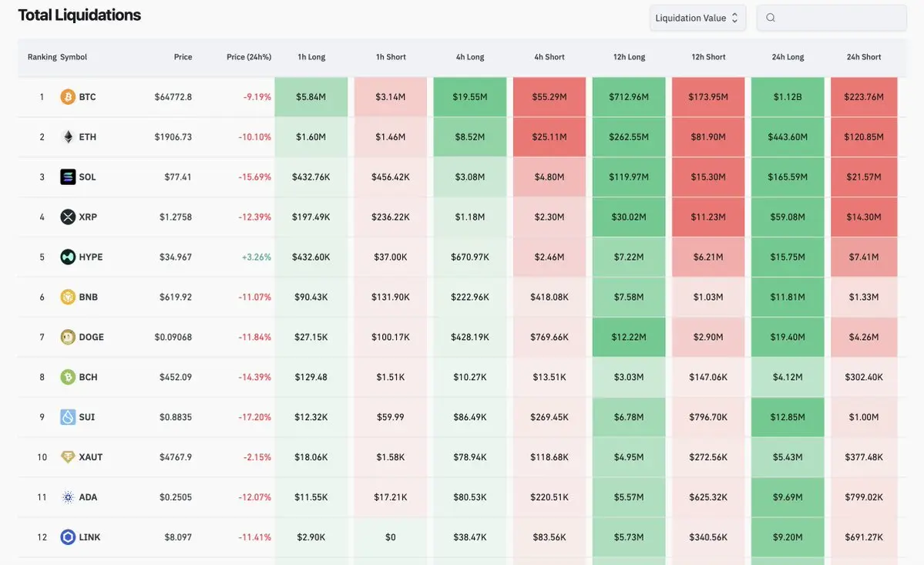
Task: Sort by the 1h Short column header
Action: [x=391, y=57]
